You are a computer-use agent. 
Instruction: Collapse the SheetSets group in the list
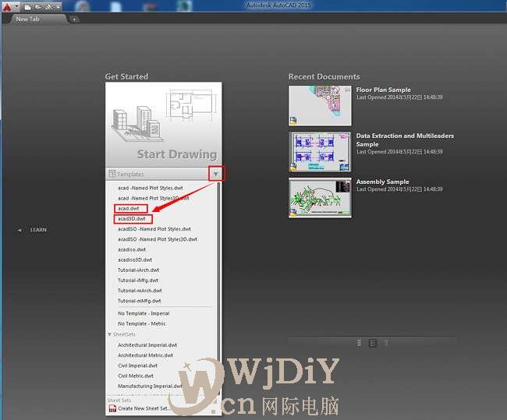point(109,334)
